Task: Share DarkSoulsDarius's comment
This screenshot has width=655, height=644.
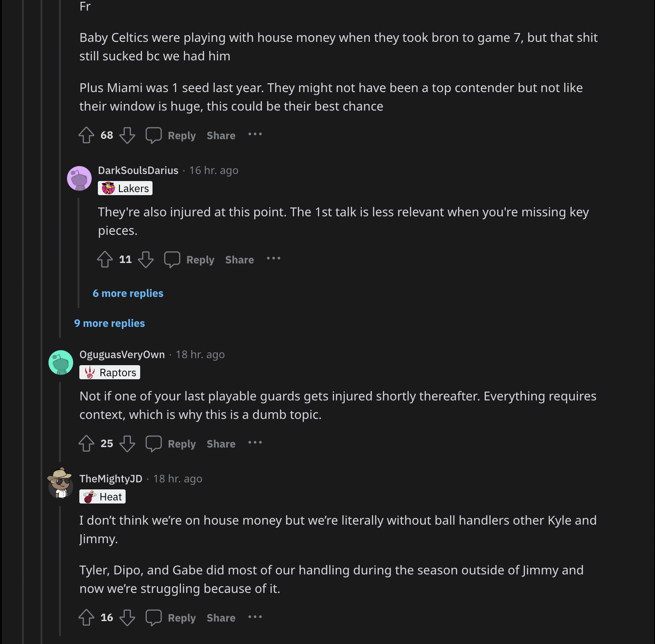Action: (x=239, y=260)
